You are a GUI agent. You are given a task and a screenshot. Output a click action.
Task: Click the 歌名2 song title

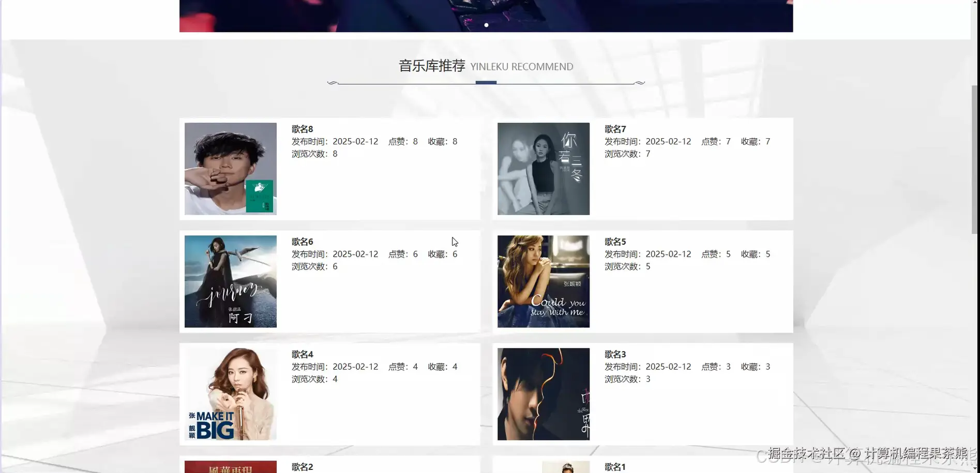click(x=301, y=466)
